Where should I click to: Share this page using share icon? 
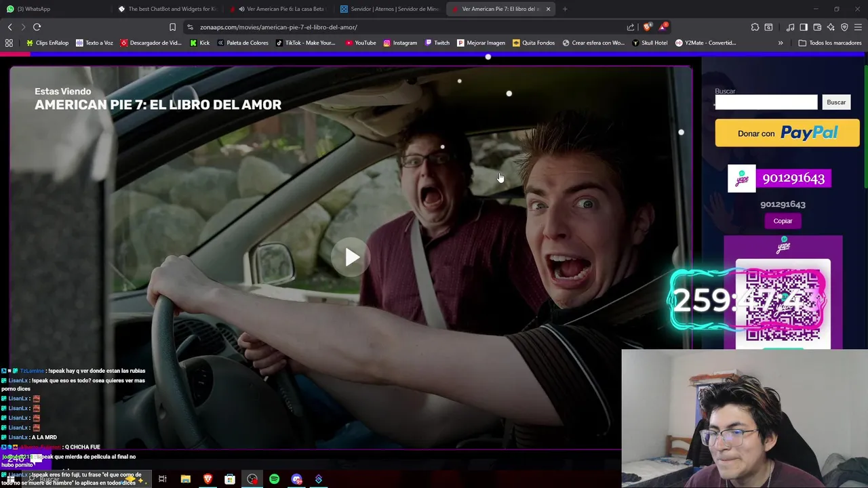pyautogui.click(x=631, y=27)
